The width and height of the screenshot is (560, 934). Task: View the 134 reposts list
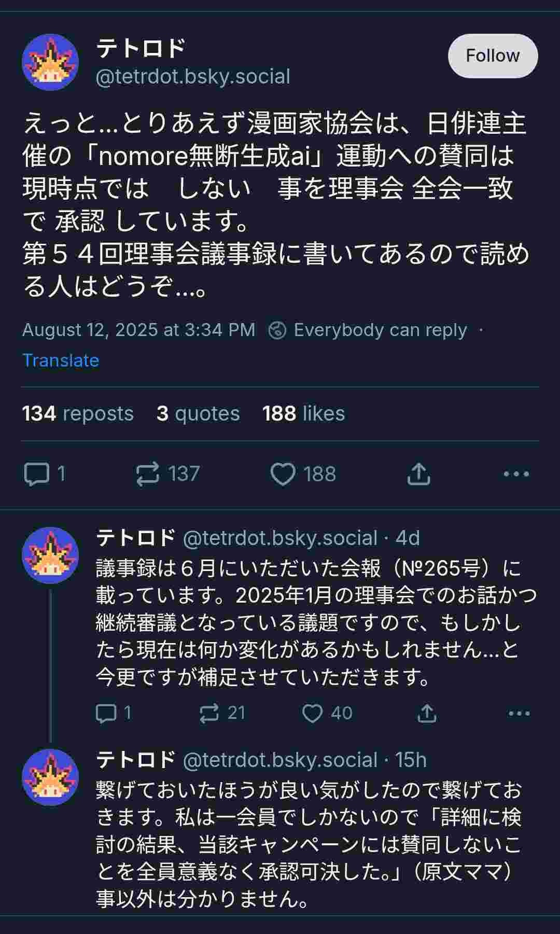78,414
